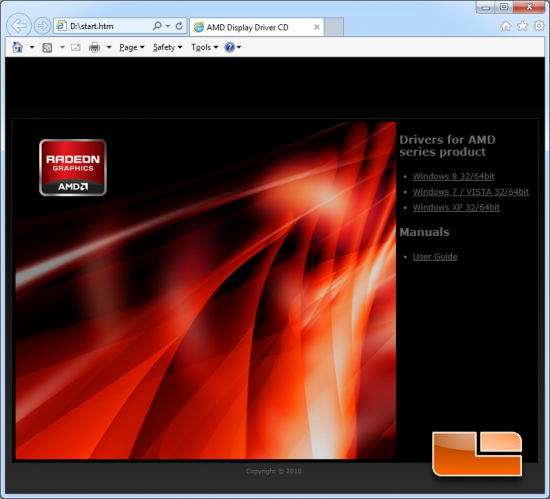This screenshot has width=550, height=499.
Task: Close the browser window
Action: click(529, 7)
